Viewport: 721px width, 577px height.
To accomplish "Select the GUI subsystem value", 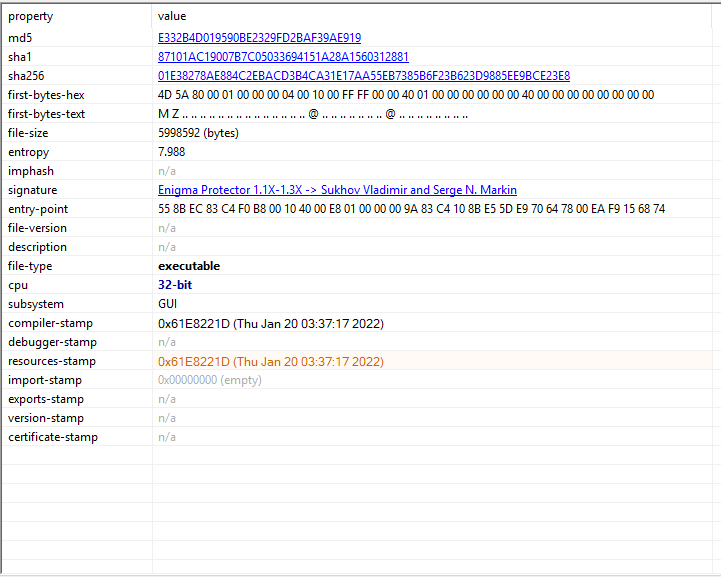I will pos(167,304).
